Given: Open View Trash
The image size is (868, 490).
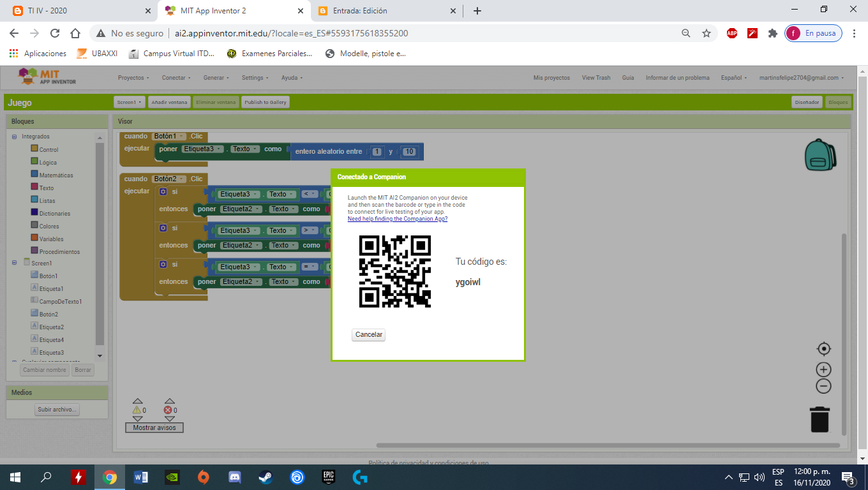Looking at the screenshot, I should 596,78.
